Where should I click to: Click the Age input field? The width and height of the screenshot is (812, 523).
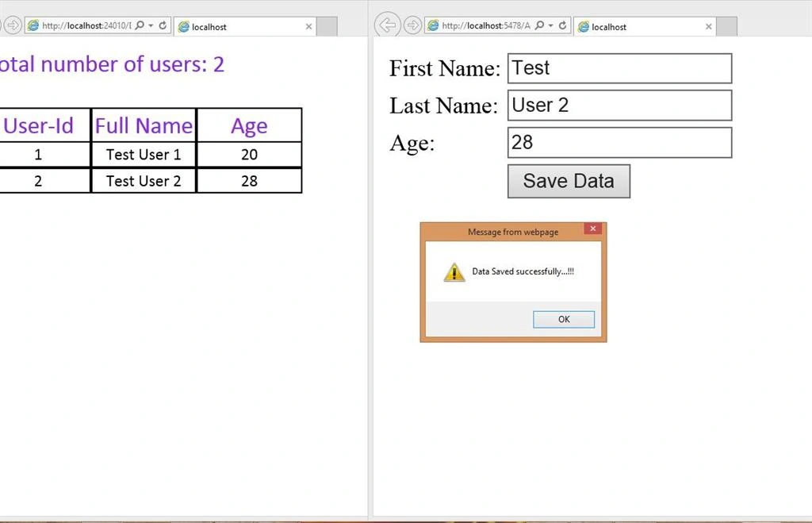[x=619, y=143]
